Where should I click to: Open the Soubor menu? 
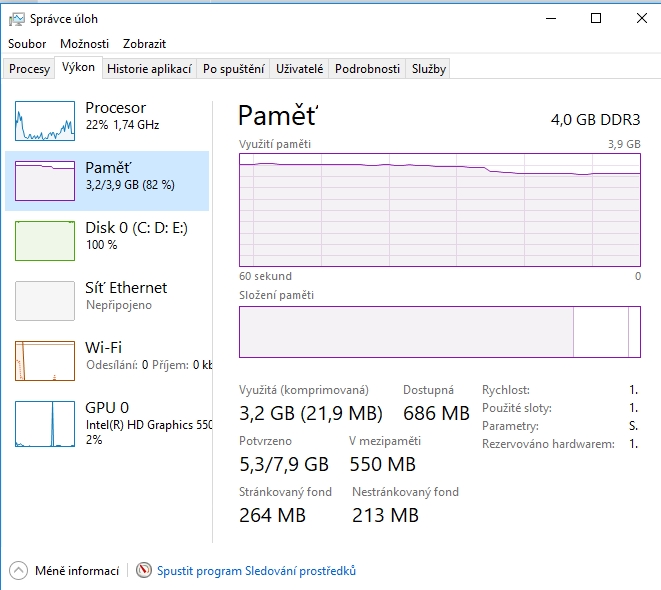point(27,44)
